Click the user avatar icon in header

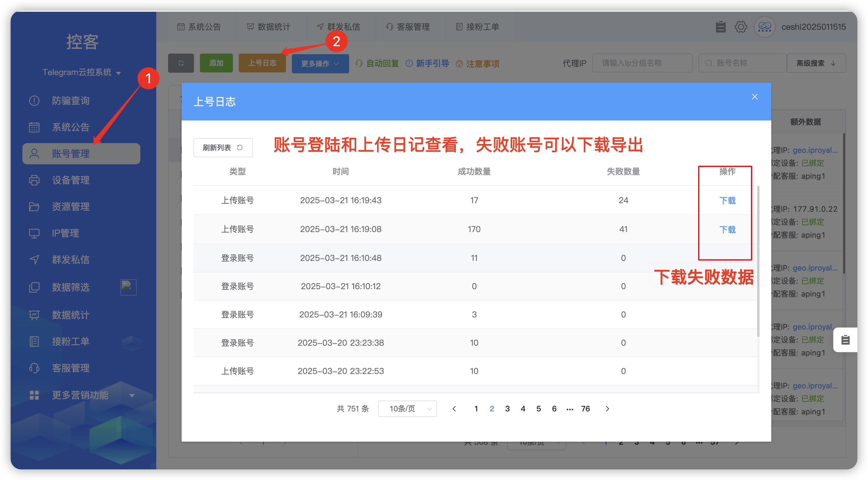764,27
